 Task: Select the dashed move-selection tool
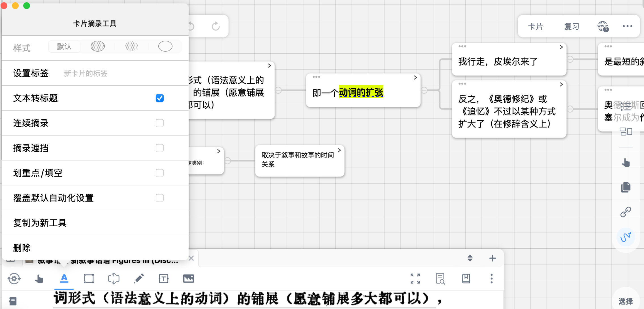(x=114, y=279)
